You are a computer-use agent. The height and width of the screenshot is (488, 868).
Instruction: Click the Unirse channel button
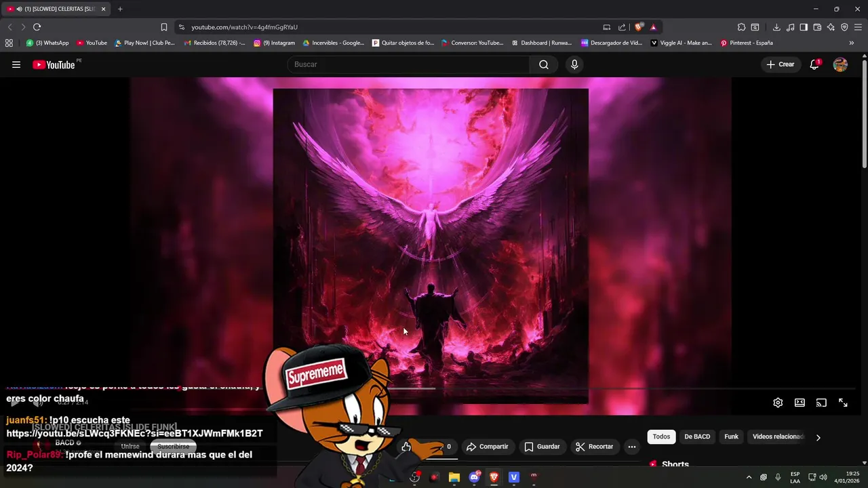[130, 447]
